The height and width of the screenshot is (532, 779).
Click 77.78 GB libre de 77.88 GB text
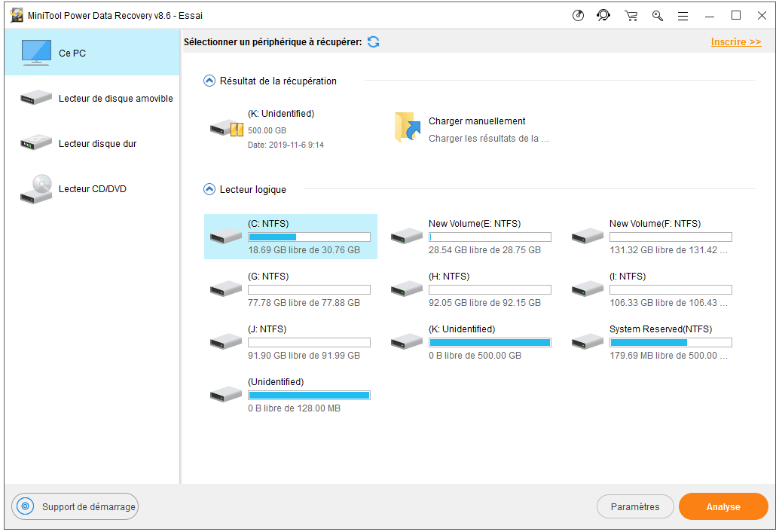(304, 302)
